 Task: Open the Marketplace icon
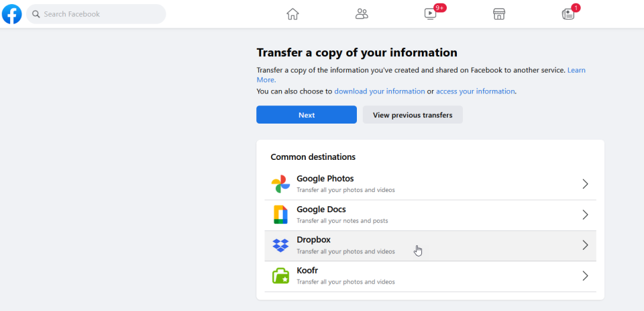coord(499,14)
